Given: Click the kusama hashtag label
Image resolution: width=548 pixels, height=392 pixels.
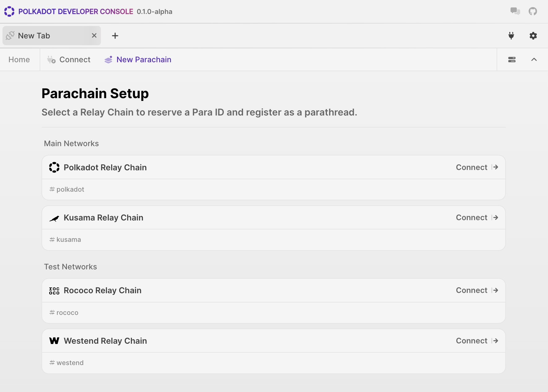Looking at the screenshot, I should [65, 240].
